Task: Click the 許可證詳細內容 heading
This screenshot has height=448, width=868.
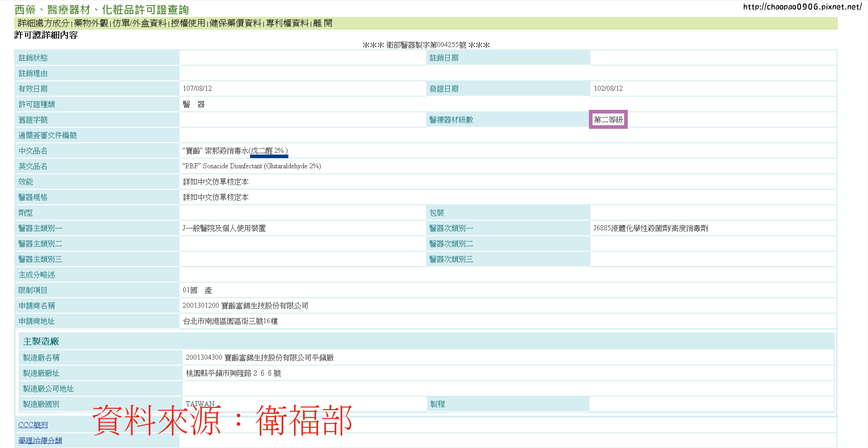Action: 46,35
